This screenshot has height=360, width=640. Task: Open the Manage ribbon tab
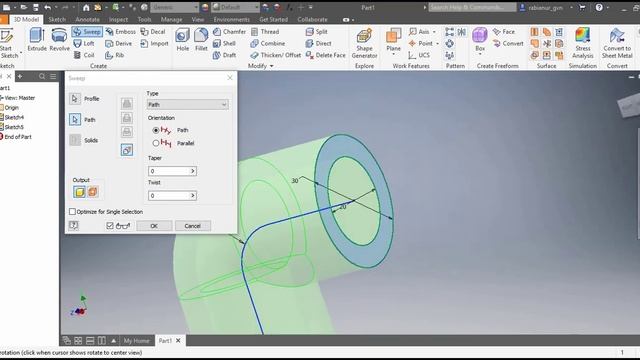(171, 19)
